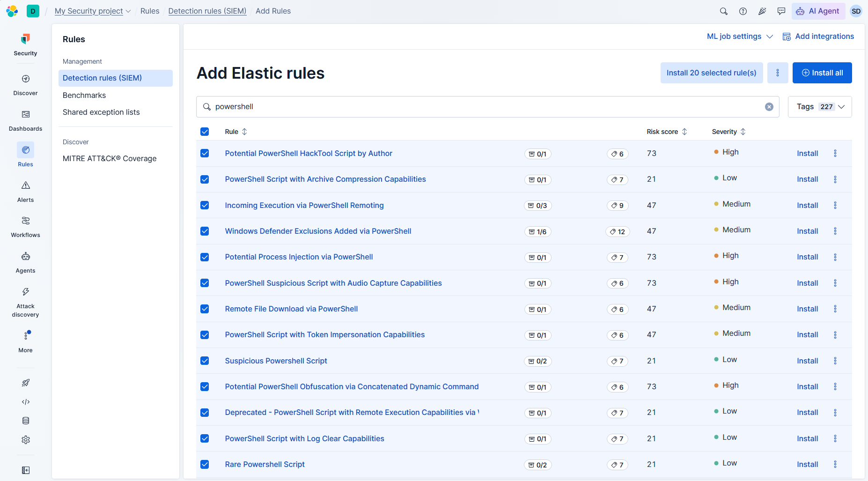Open the More menu in the sidebar

coord(25,342)
